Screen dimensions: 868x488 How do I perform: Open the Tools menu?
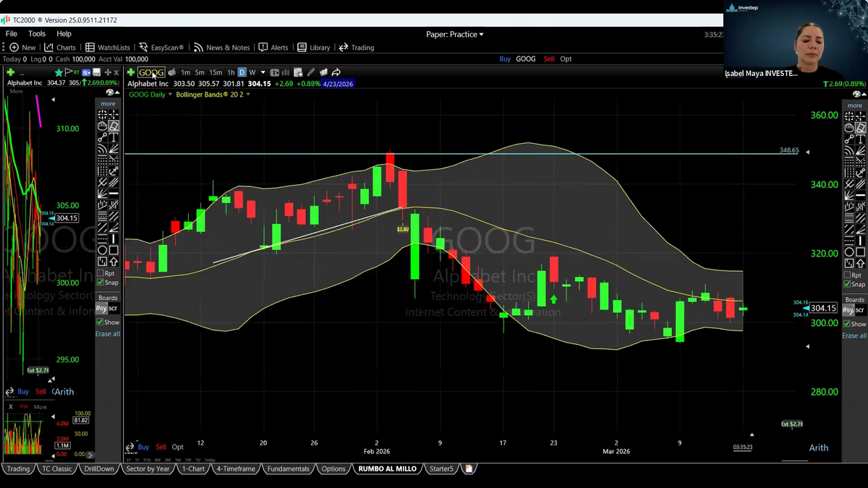(37, 34)
